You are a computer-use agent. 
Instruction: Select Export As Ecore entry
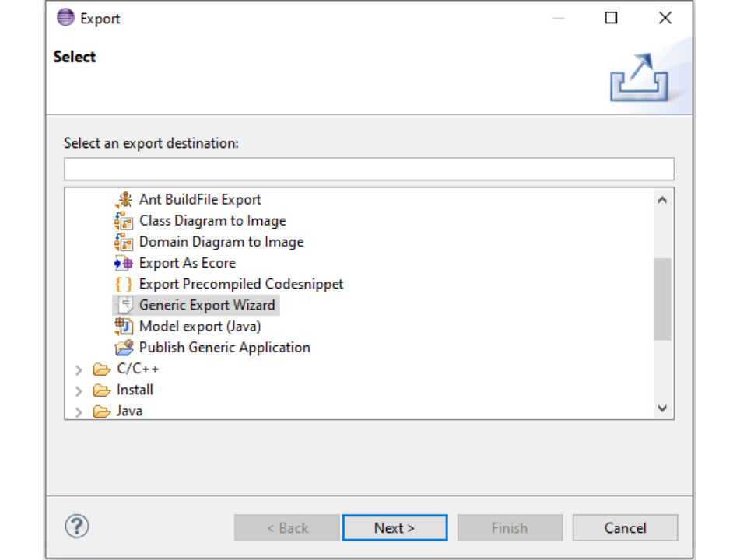tap(187, 263)
